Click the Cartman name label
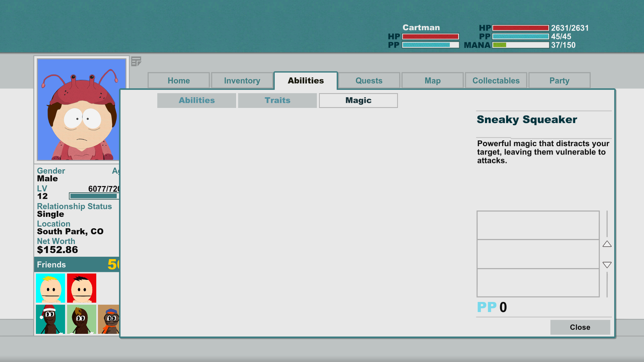Screen dimensions: 644x362 (x=421, y=27)
